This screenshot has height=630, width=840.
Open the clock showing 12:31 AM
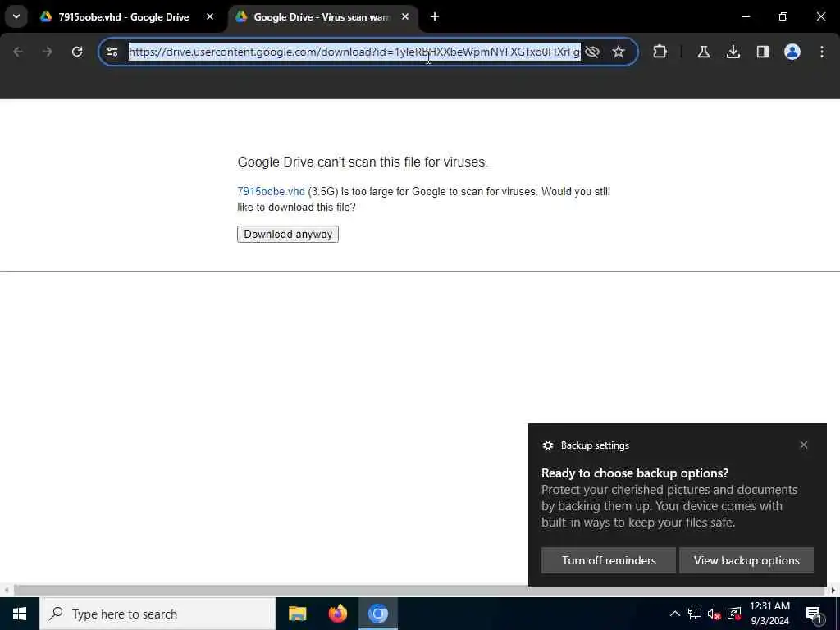[x=769, y=614]
